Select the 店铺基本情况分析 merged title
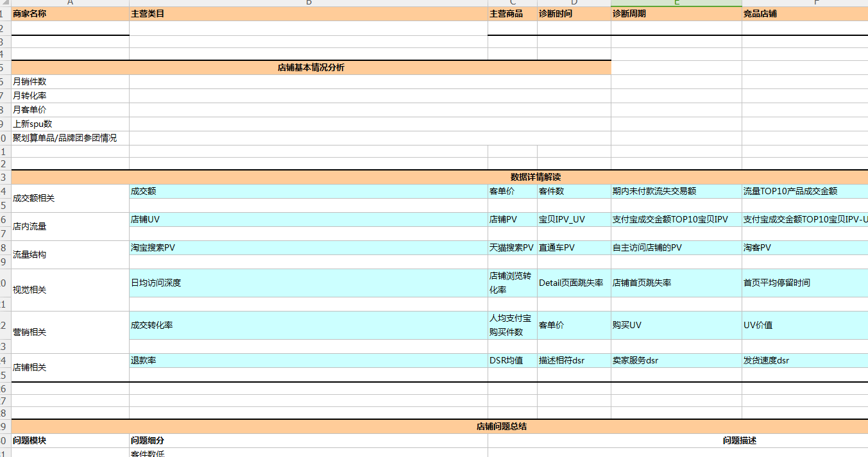868x457 pixels. click(x=311, y=67)
